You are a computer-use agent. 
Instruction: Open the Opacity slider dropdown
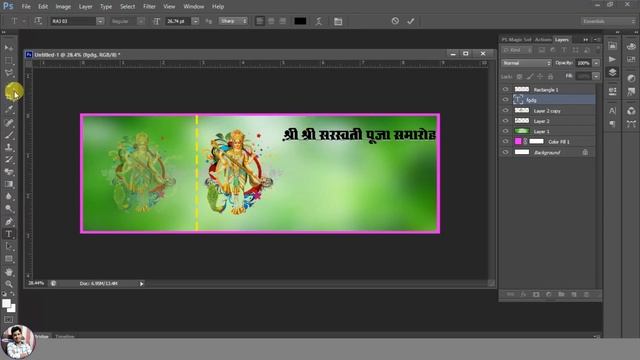(x=596, y=63)
